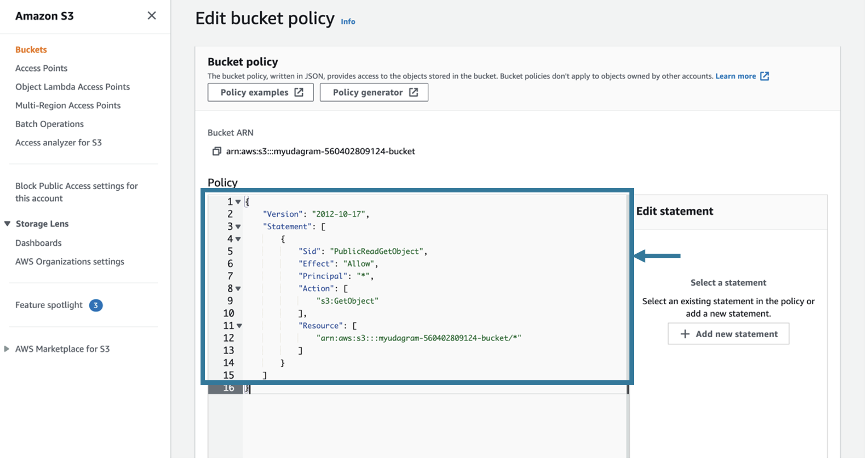
Task: Click the external link icon beside Learn more
Action: 765,76
